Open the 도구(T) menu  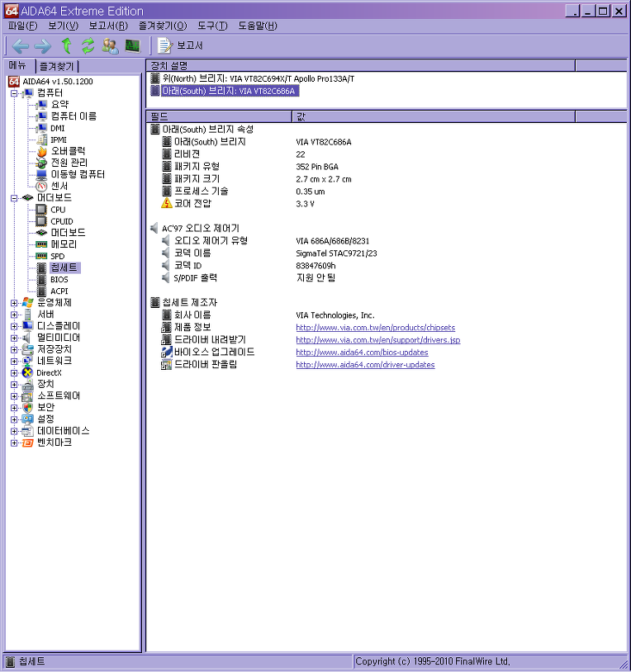point(212,26)
